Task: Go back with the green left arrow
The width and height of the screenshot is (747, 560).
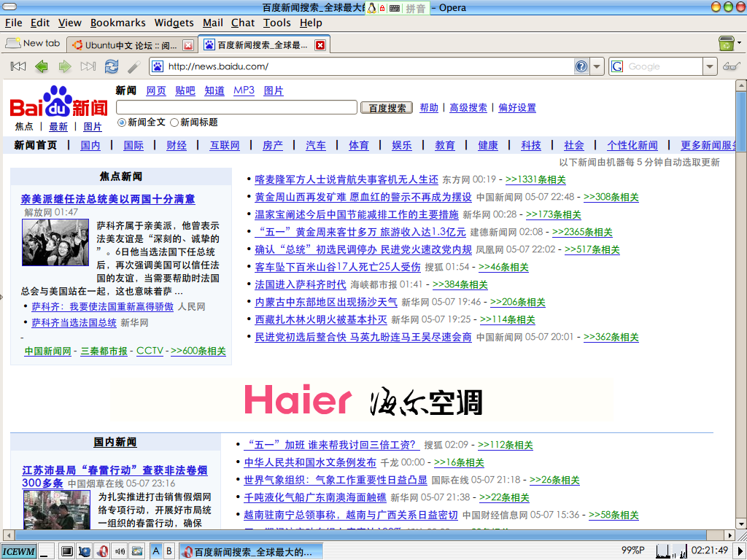Action: tap(42, 66)
